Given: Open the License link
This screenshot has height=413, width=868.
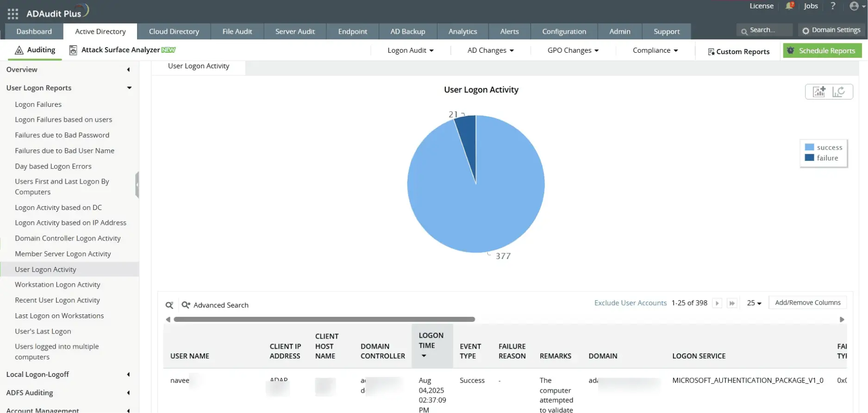Looking at the screenshot, I should click(762, 6).
